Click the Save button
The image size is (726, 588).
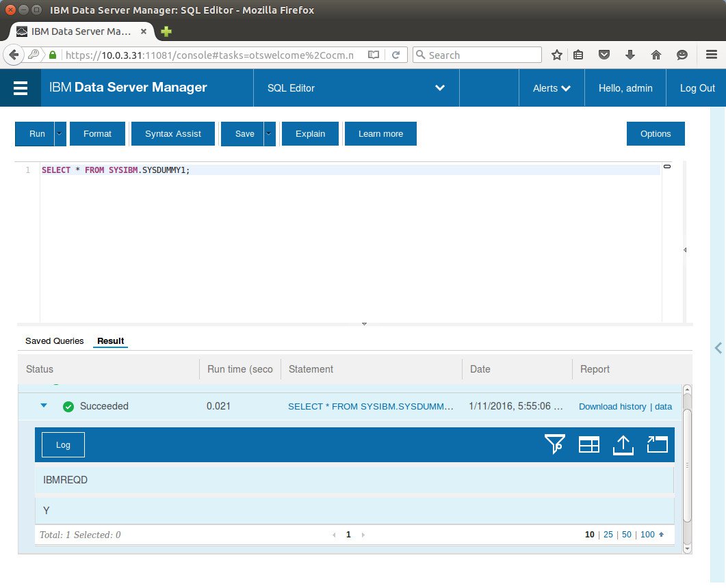pos(243,134)
